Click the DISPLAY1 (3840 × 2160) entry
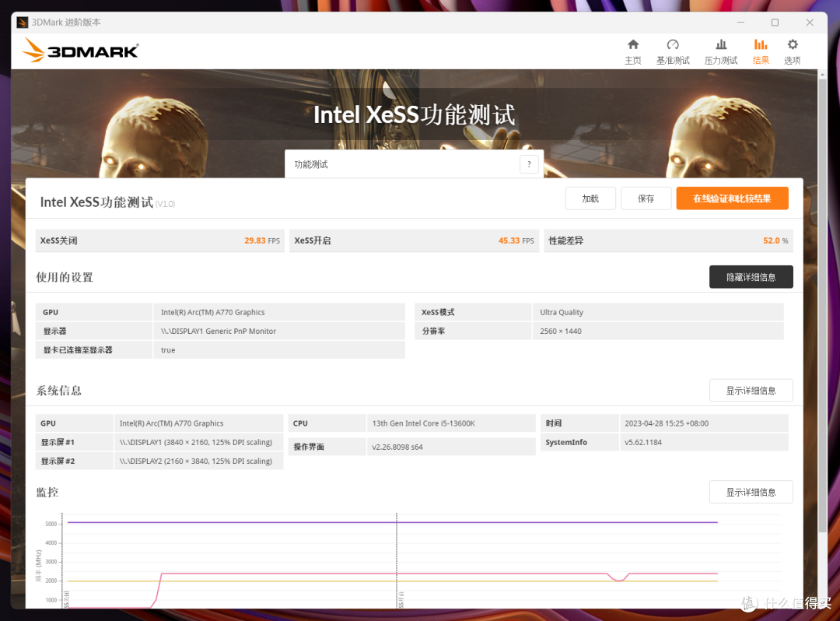The height and width of the screenshot is (621, 840). click(195, 443)
